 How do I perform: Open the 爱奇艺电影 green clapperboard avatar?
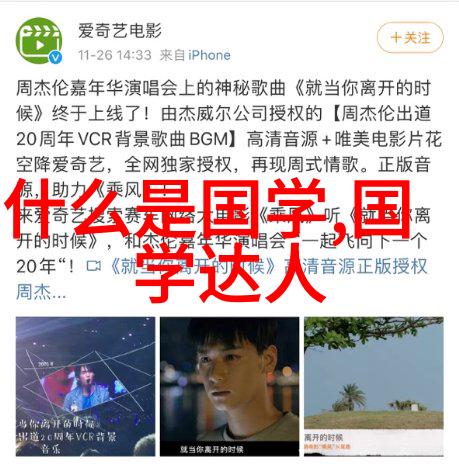(x=39, y=41)
